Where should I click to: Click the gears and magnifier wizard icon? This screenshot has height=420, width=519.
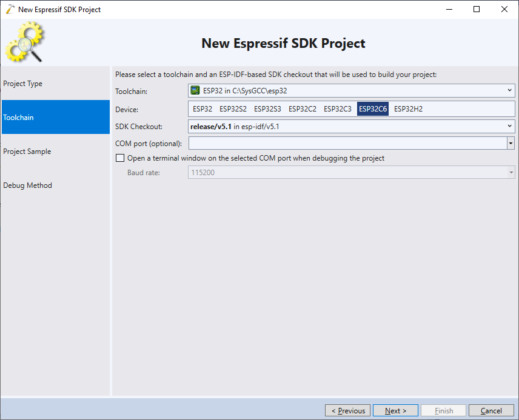tap(24, 42)
